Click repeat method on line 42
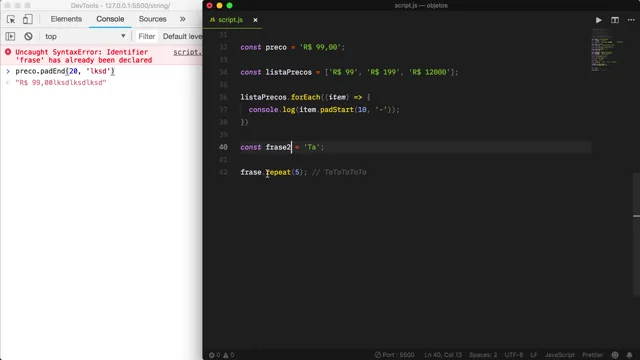The height and width of the screenshot is (360, 640). (x=278, y=172)
